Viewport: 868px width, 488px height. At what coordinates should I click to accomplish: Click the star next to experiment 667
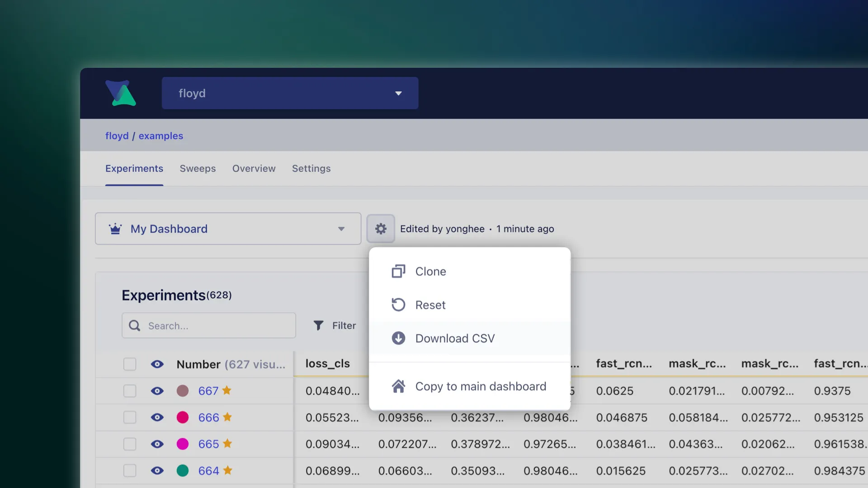(x=227, y=390)
